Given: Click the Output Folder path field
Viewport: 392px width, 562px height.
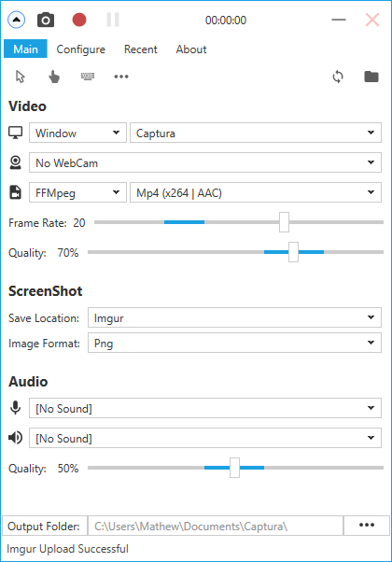Looking at the screenshot, I should [216, 526].
